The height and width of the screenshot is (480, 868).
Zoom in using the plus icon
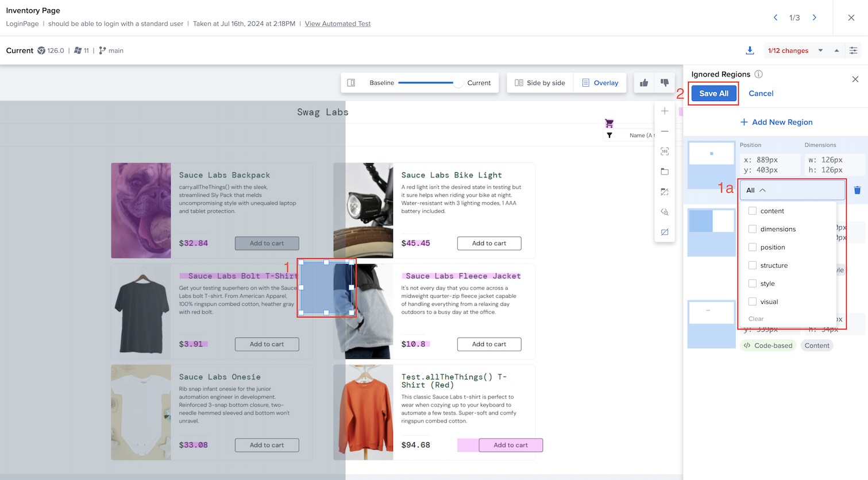[665, 111]
